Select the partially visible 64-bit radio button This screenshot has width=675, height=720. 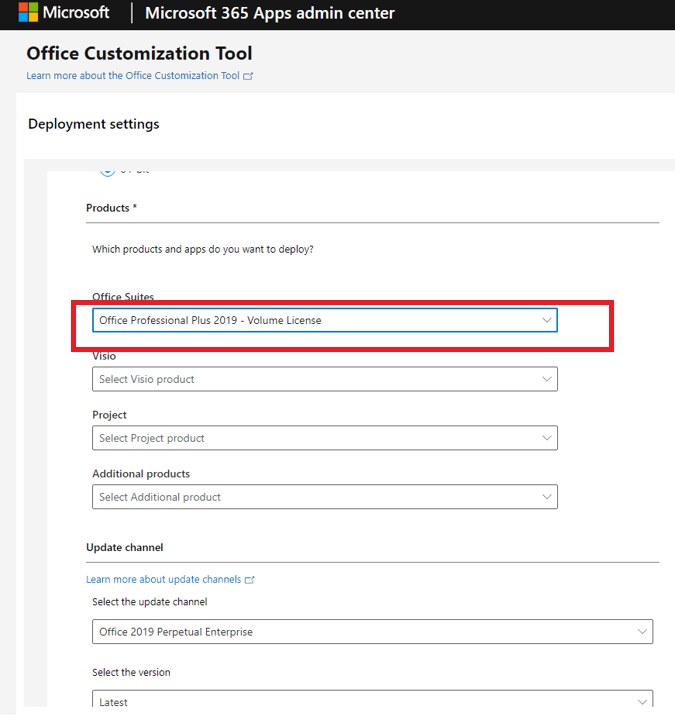pos(107,170)
